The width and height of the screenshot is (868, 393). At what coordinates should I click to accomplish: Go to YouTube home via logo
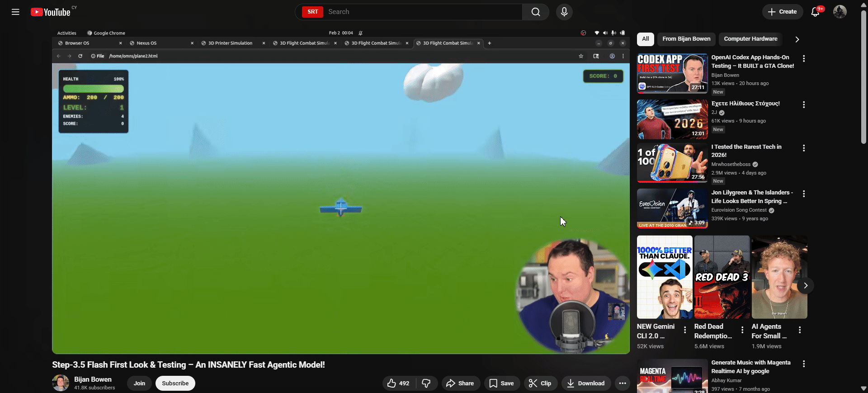(x=51, y=12)
